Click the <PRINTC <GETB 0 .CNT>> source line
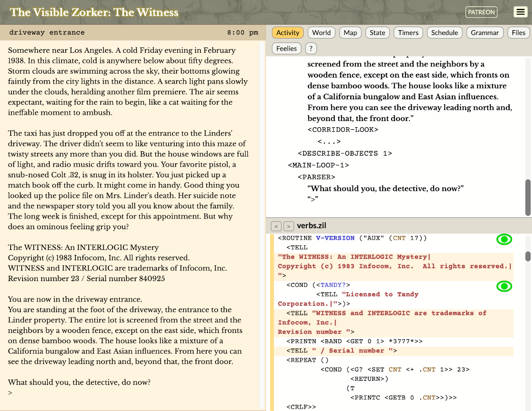This screenshot has width=532, height=411. (x=403, y=397)
